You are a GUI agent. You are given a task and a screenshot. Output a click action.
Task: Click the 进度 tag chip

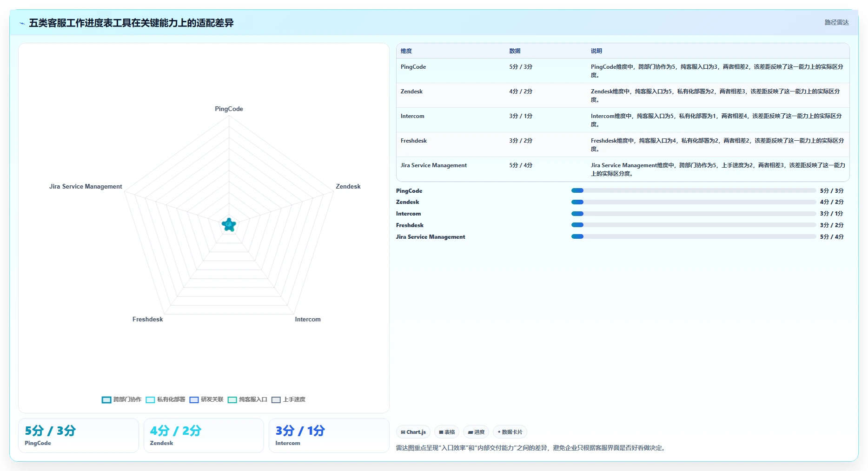[x=476, y=432]
